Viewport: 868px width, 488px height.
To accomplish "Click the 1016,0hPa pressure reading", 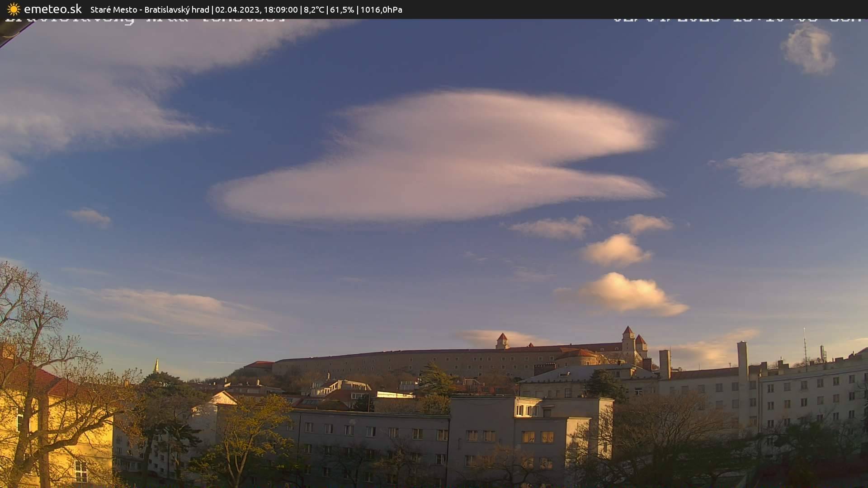I will (x=381, y=9).
